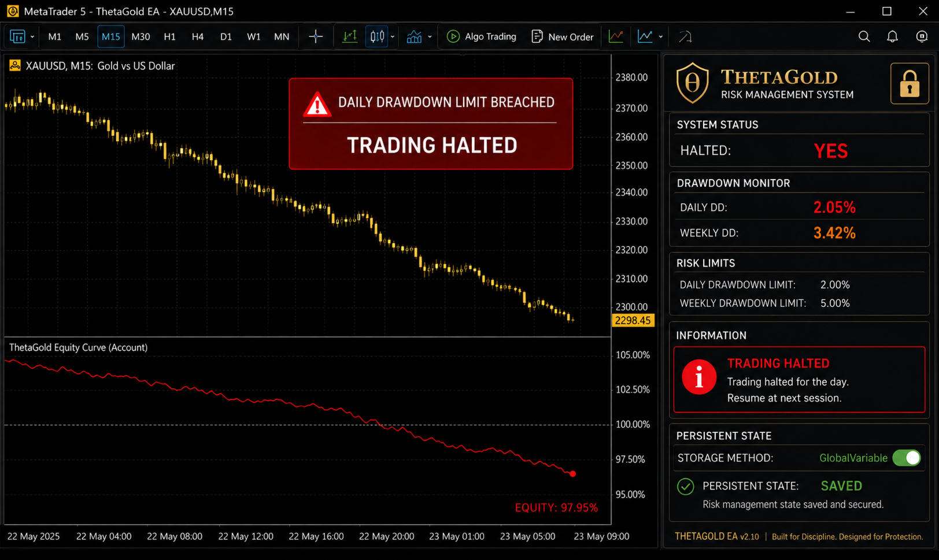Switch to the H4 timeframe

pyautogui.click(x=198, y=37)
